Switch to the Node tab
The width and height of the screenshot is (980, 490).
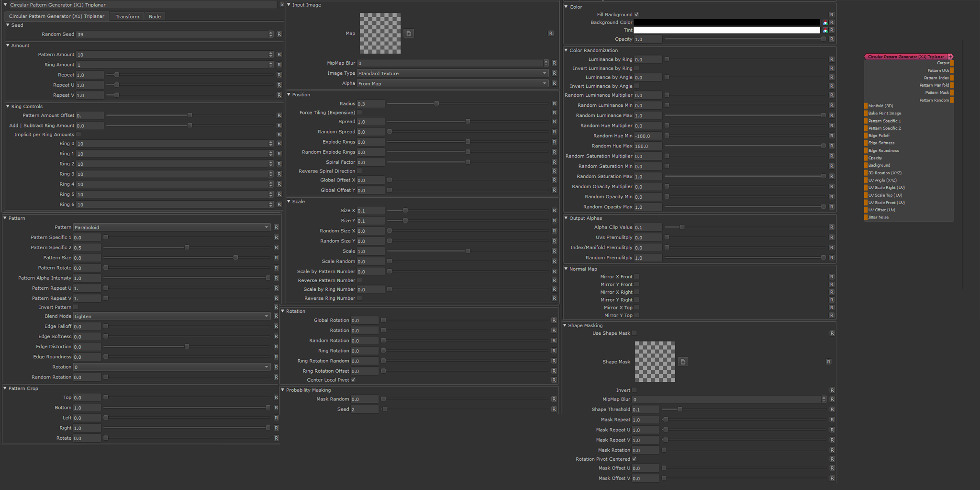tap(155, 17)
